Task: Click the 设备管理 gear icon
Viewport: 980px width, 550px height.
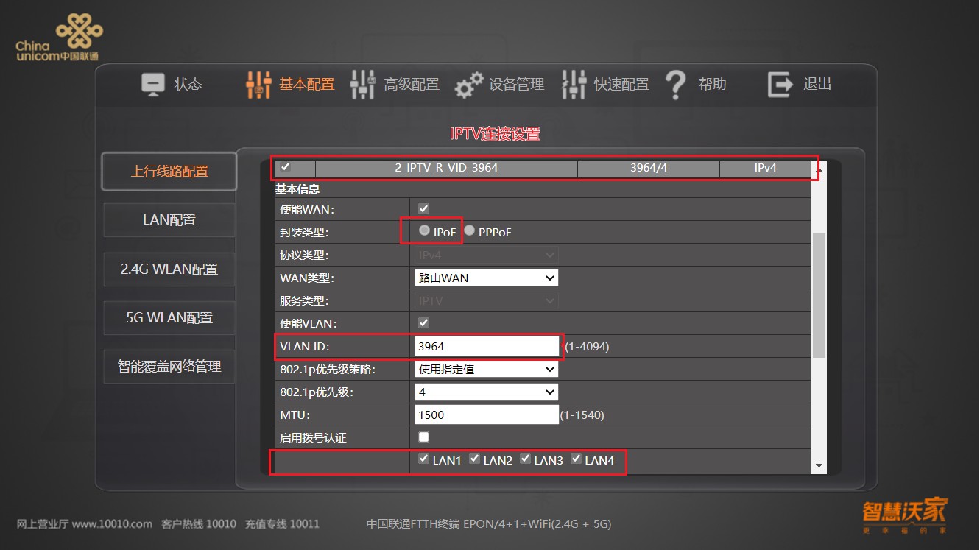Action: click(x=469, y=84)
